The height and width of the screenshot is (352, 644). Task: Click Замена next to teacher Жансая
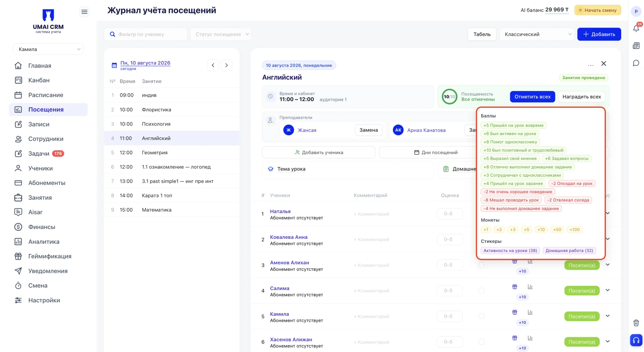[x=369, y=130]
